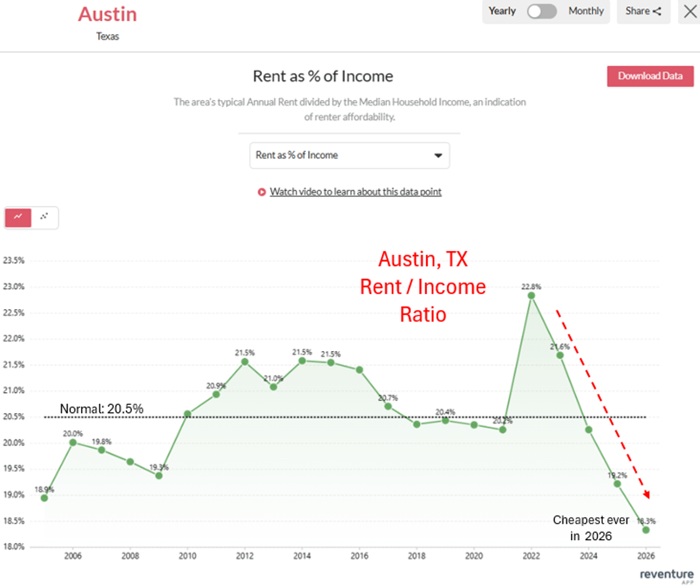Select the line chart view icon
This screenshot has height=588, width=700.
point(17,217)
